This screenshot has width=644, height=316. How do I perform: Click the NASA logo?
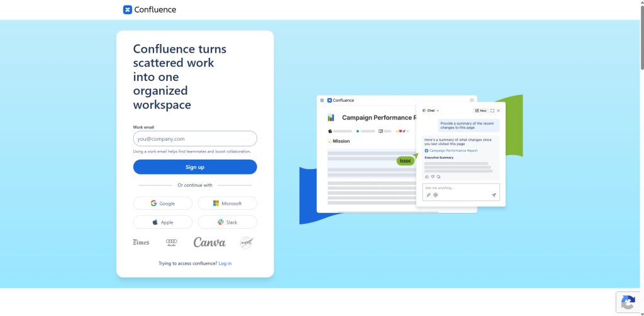(247, 242)
